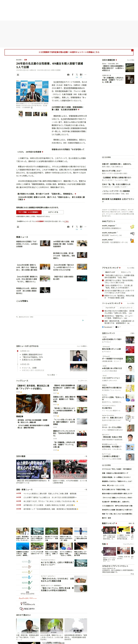Image resolution: width=138 pixels, height=644 pixels.
Task: Click the アクセスランキング red arrow heading
Action: (x=111, y=268)
